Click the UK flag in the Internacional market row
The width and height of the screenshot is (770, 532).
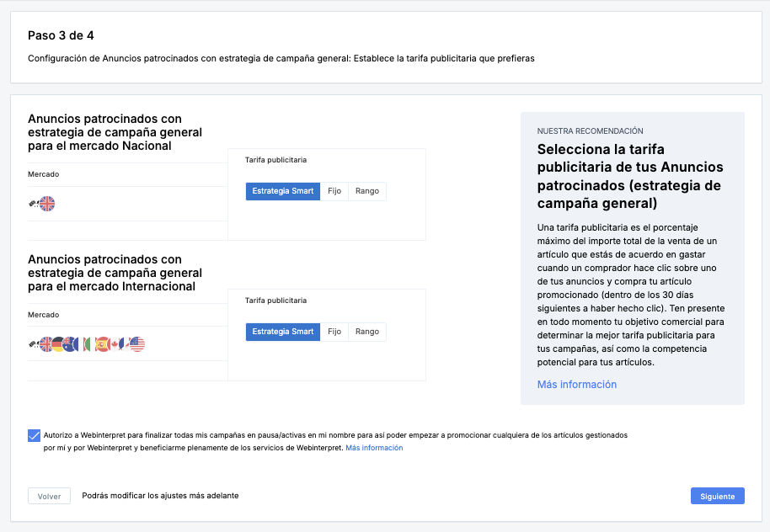coord(46,344)
